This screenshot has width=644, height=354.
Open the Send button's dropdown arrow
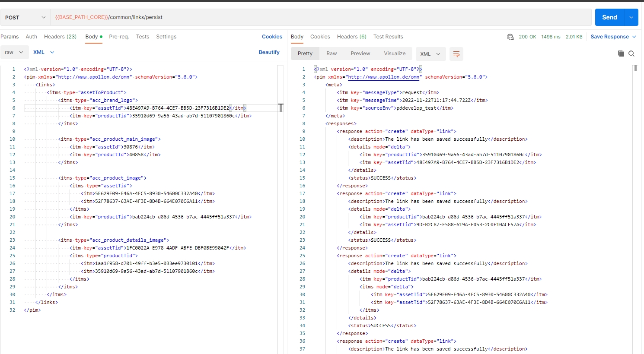(631, 17)
